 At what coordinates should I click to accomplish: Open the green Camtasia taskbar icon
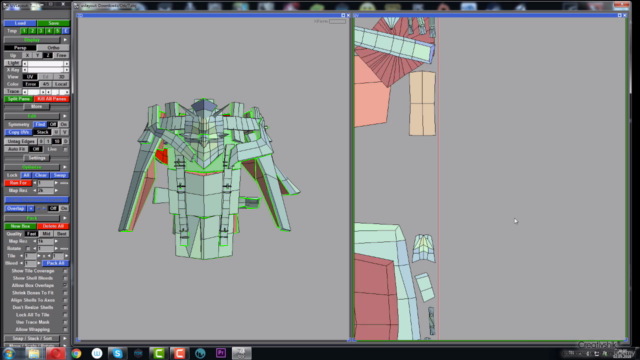[159, 353]
